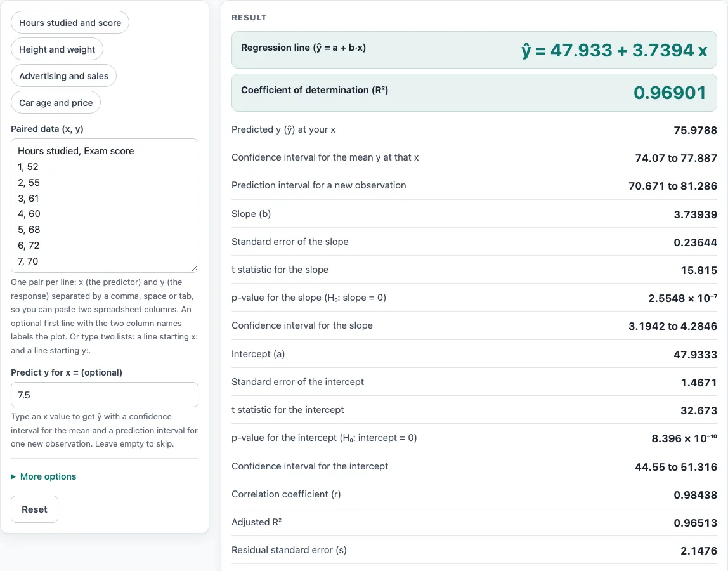Screen dimensions: 728x571
Task: Click the Regression line (ŷ = a + b·x) label
Action: [x=303, y=48]
